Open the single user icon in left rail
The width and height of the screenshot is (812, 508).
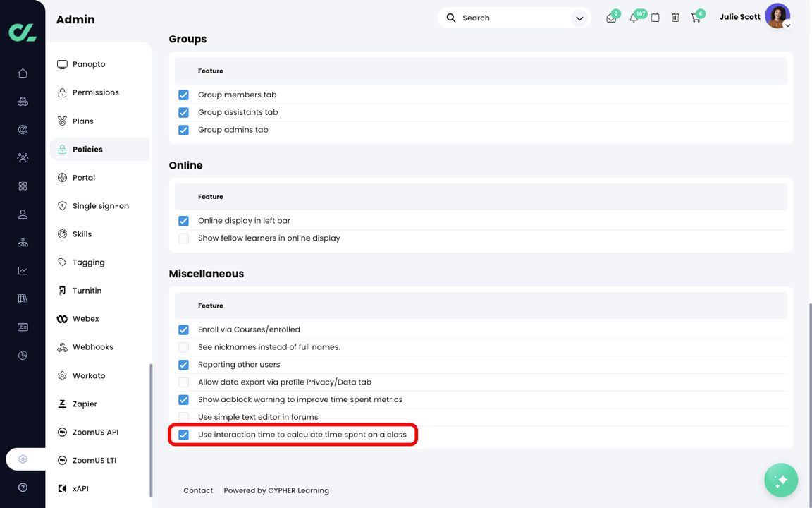click(x=23, y=214)
